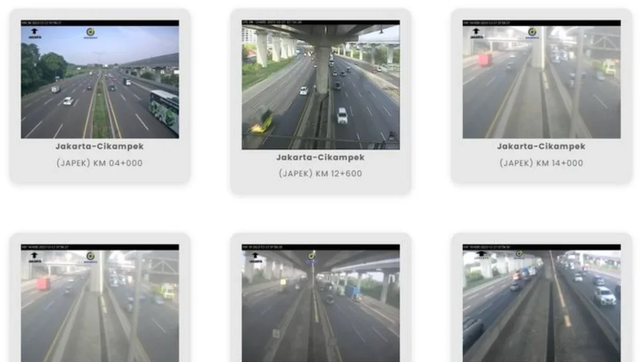Click the Jasamarga logo on KM 14+000 feed
This screenshot has height=362, width=644.
pyautogui.click(x=532, y=32)
